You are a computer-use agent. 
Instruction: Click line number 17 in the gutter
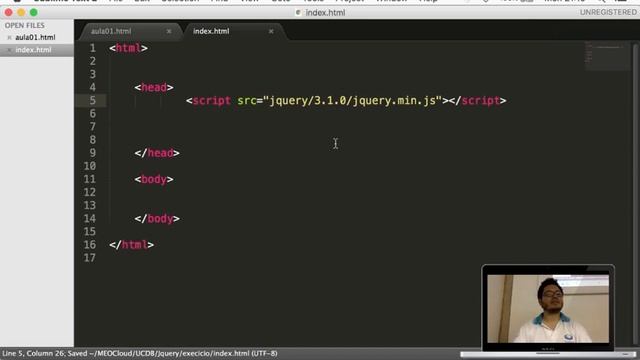point(90,258)
